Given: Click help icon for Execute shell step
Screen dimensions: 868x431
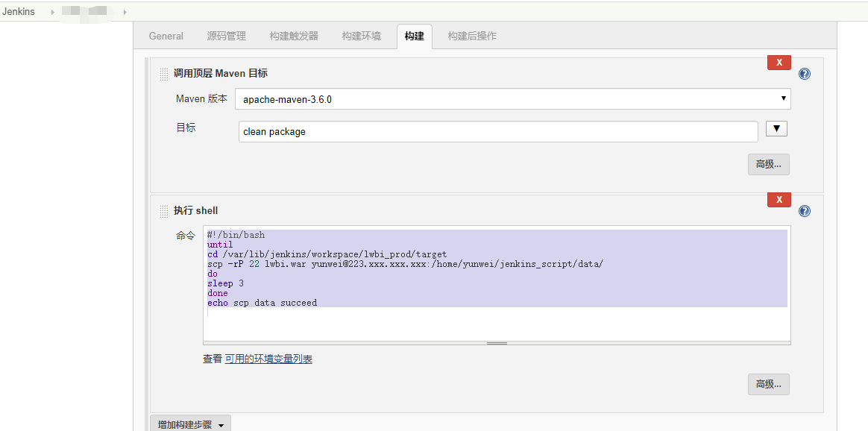Looking at the screenshot, I should 805,211.
